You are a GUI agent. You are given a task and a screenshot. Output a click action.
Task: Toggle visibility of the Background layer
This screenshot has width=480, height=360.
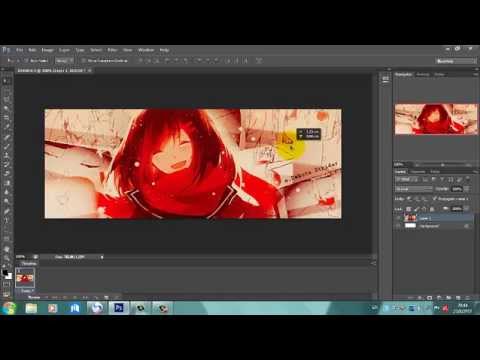click(x=398, y=226)
